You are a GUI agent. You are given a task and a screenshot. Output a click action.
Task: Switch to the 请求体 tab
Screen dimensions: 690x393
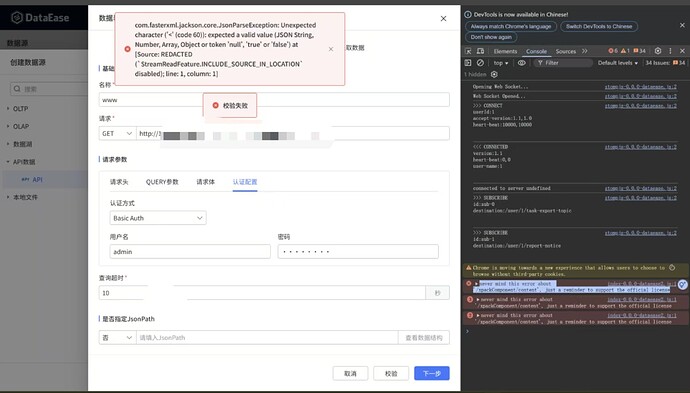click(x=206, y=182)
